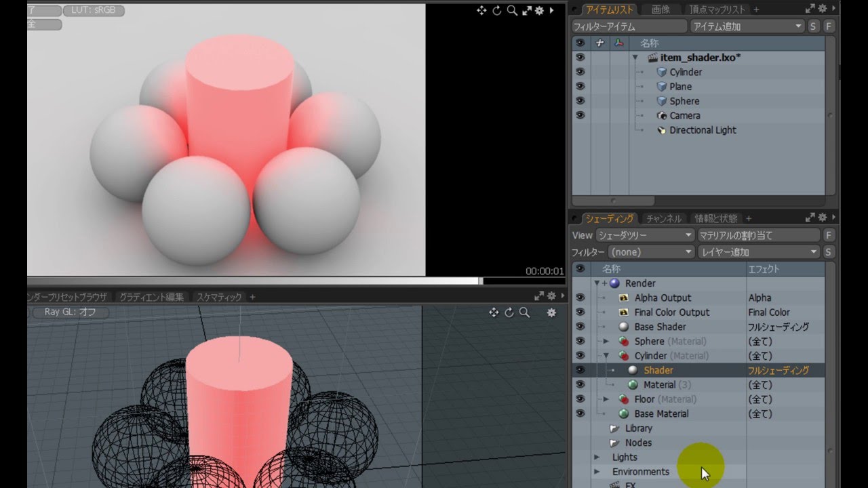
Task: Click the F button in shading panel
Action: point(829,235)
